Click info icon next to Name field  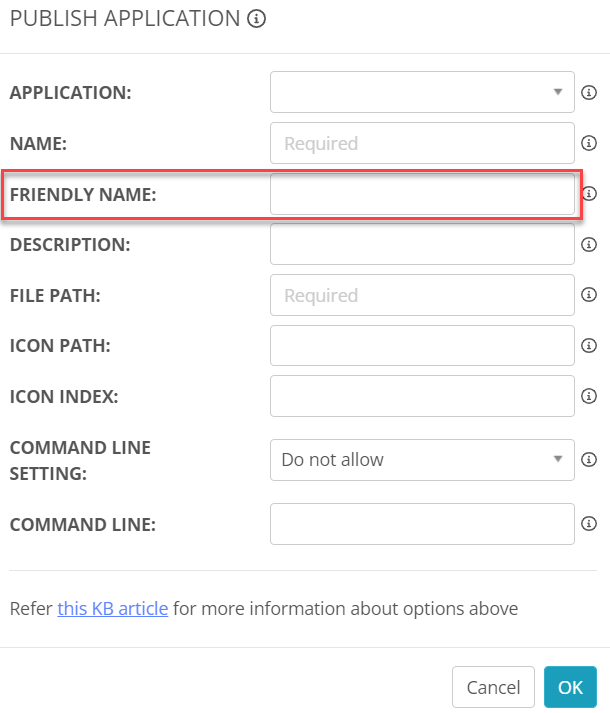[x=589, y=143]
